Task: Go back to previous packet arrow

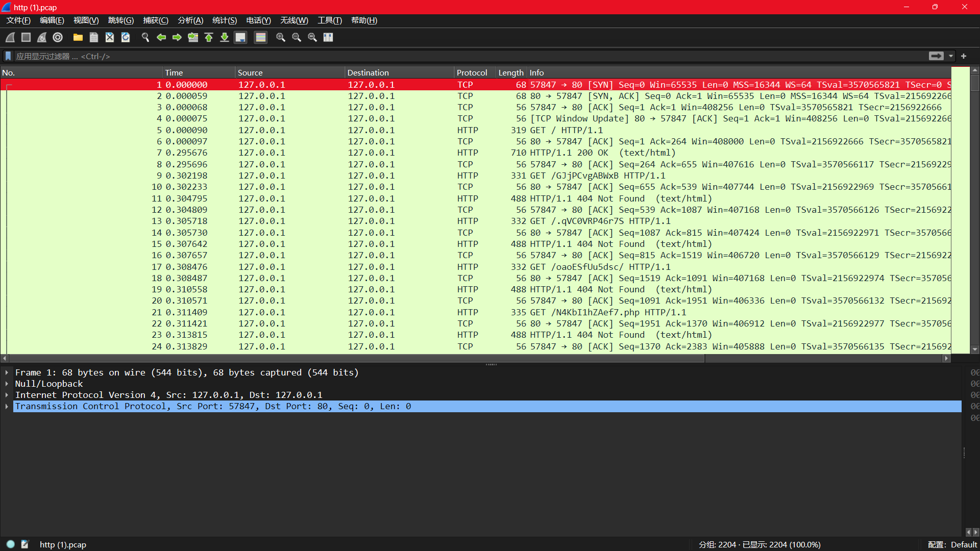Action: [161, 37]
